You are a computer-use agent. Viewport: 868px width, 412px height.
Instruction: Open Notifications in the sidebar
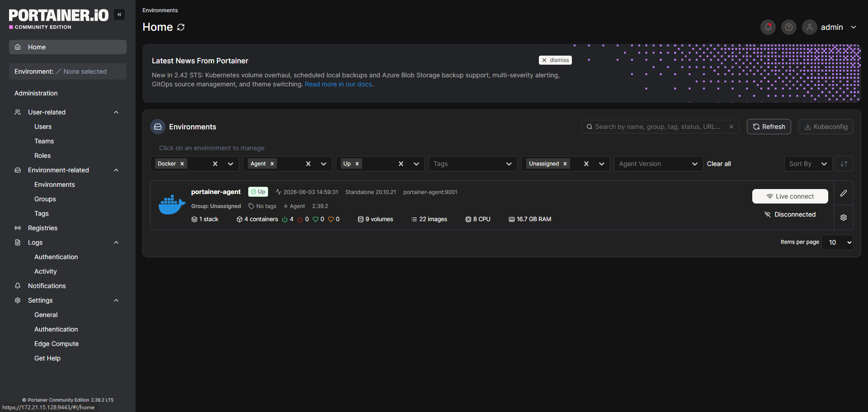47,286
